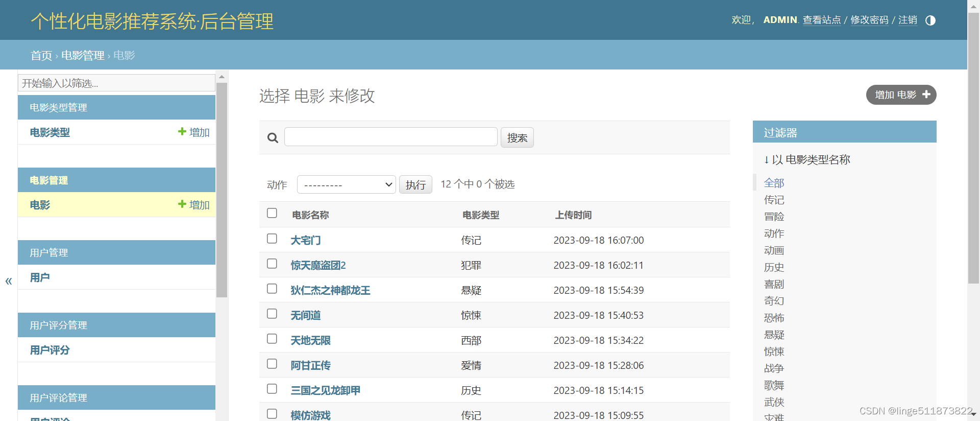Tick the select-all checkbox in table header
Image resolution: width=980 pixels, height=421 pixels.
(272, 213)
